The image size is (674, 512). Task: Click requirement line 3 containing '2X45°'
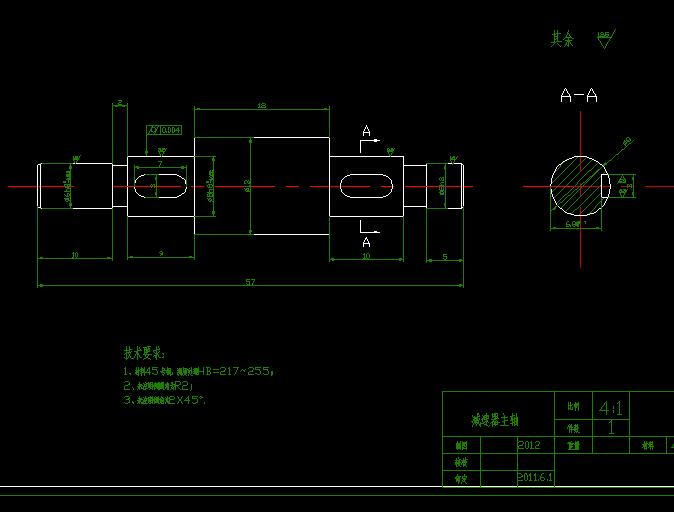tap(165, 400)
